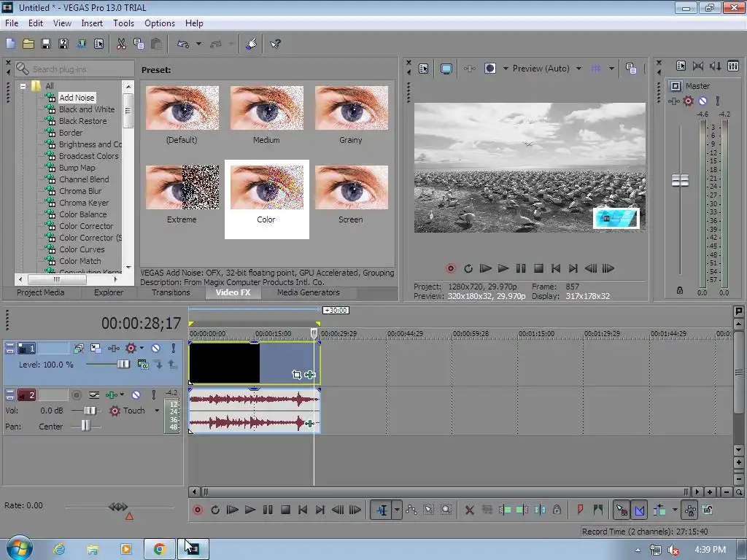The width and height of the screenshot is (747, 560).
Task: Click the Record button in timeline transport
Action: [198, 510]
